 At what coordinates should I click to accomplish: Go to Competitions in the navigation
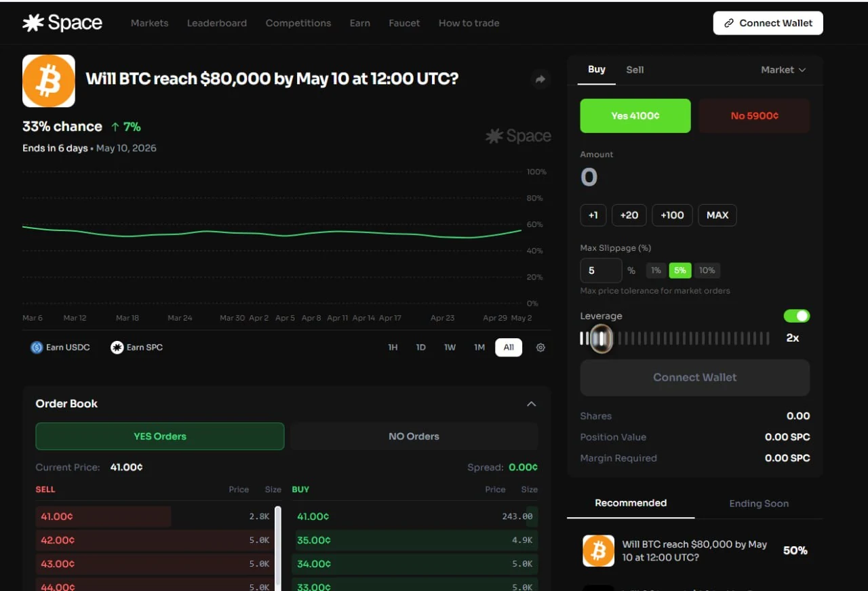tap(298, 23)
